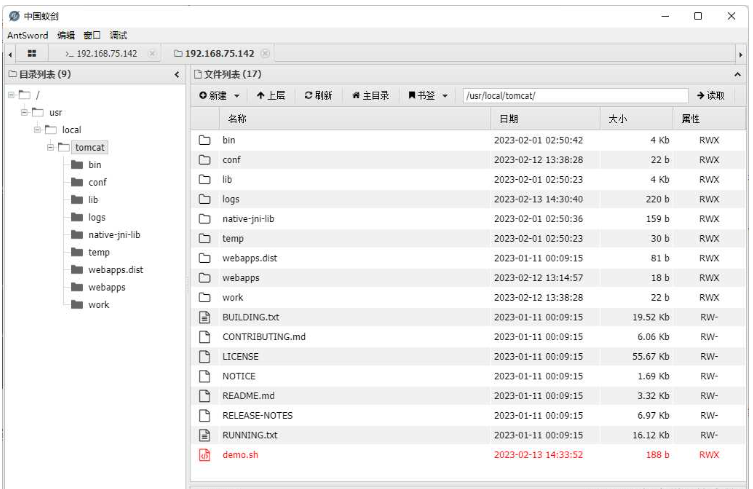The width and height of the screenshot is (753, 489).
Task: Refresh the listing with 刷新
Action: pyautogui.click(x=318, y=96)
